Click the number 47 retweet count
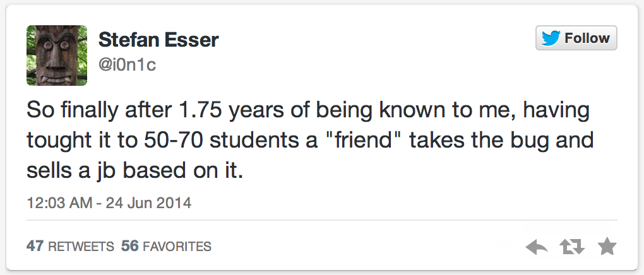Viewport: 644px width, 275px height. (35, 246)
